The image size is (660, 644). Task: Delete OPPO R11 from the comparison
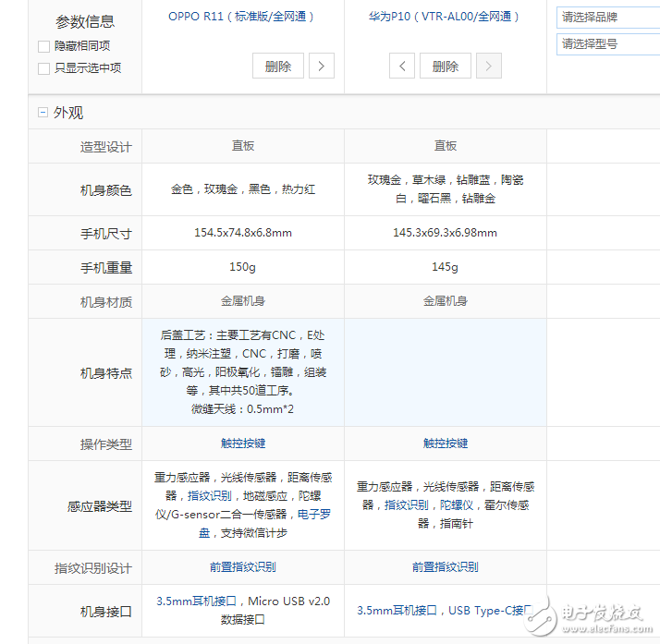tap(277, 66)
